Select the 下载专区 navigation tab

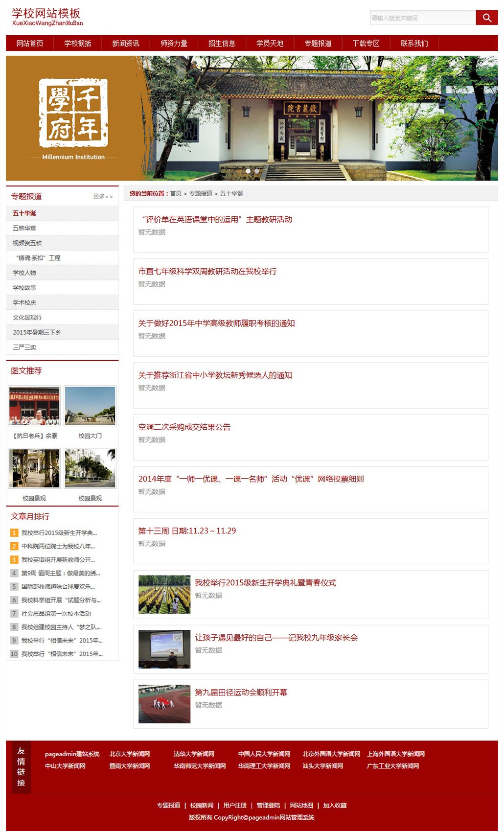coord(366,43)
